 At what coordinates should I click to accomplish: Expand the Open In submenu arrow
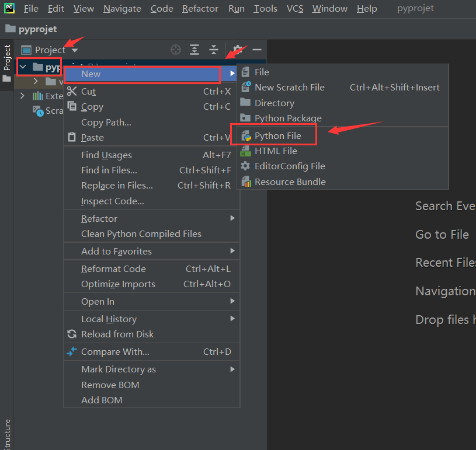[x=232, y=301]
